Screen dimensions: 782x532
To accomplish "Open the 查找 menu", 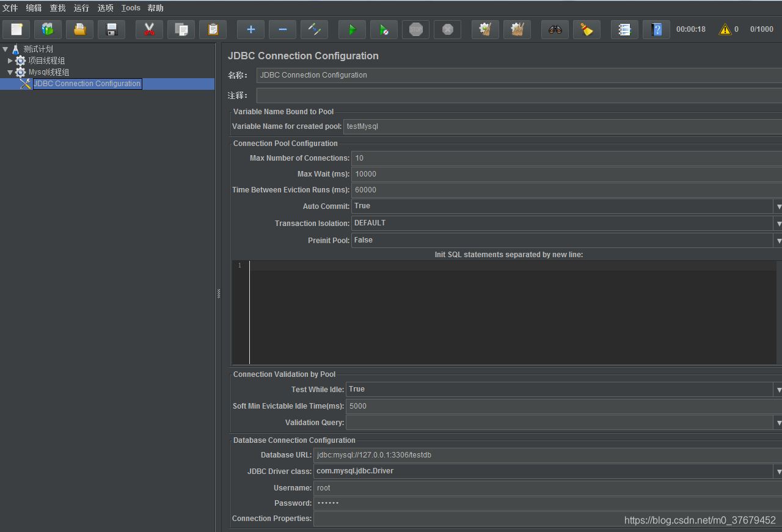I will click(x=58, y=8).
